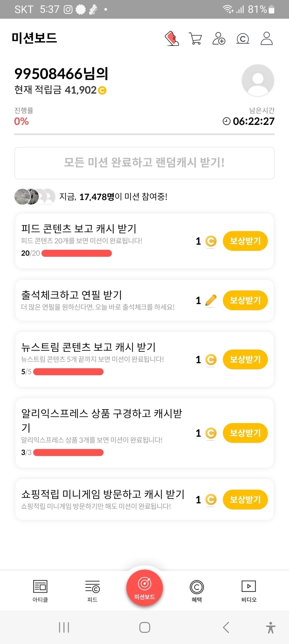Viewport: 289px width, 644px height.
Task: Claim pencil reward for 출석체크 mission
Action: (245, 300)
